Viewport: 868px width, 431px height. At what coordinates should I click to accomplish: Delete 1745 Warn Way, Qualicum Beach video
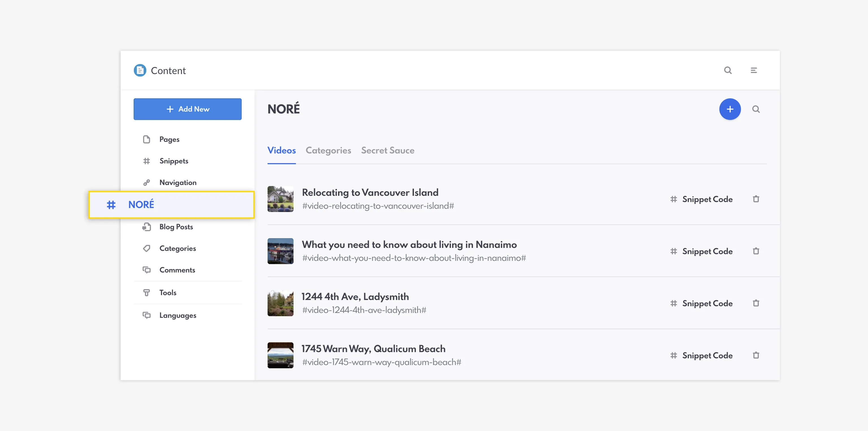756,356
